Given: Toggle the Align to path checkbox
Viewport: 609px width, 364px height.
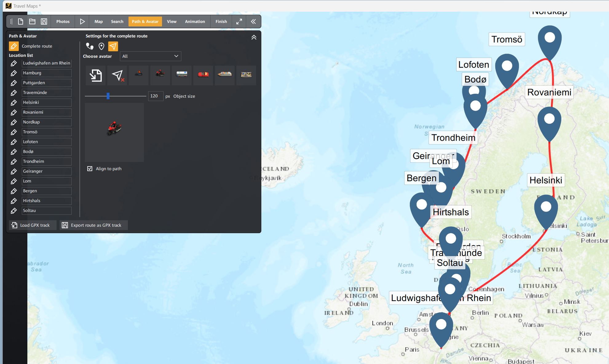Looking at the screenshot, I should pyautogui.click(x=90, y=169).
